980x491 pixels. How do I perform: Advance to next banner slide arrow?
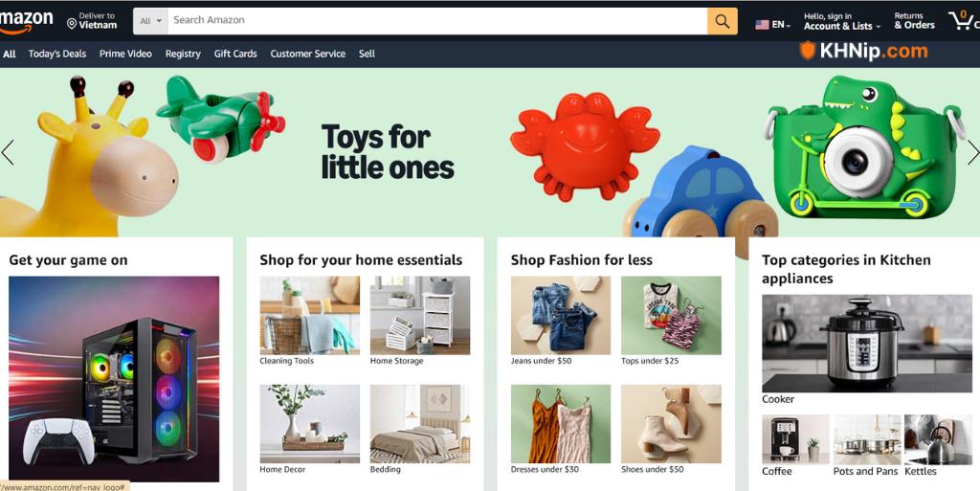pos(973,152)
